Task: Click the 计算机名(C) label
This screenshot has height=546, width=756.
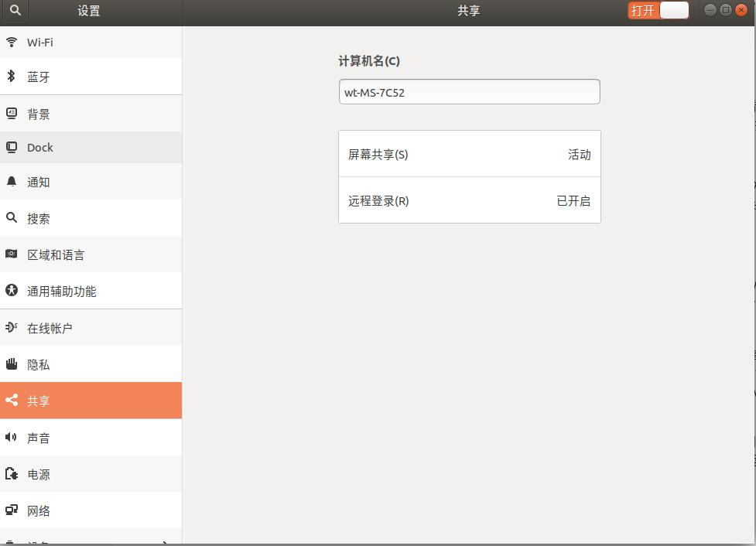Action: (x=369, y=61)
